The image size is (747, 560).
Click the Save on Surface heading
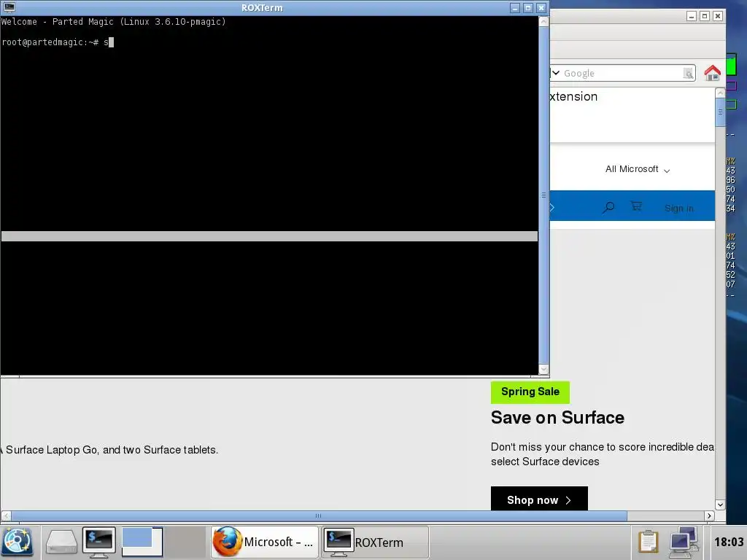[x=557, y=417]
